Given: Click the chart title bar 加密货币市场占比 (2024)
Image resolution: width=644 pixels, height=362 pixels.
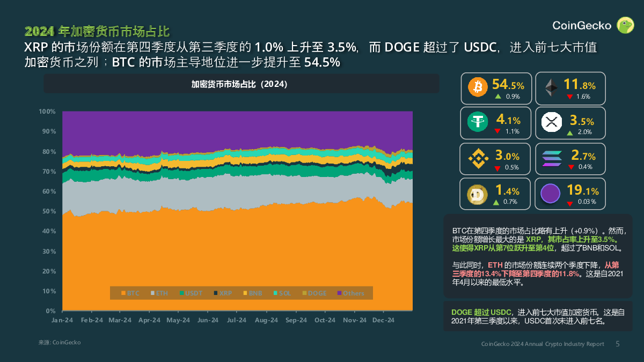Looking at the screenshot, I should coord(241,84).
